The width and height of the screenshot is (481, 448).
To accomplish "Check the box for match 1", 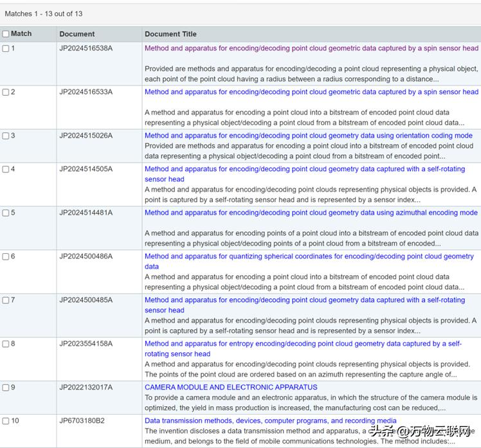I will tap(6, 49).
